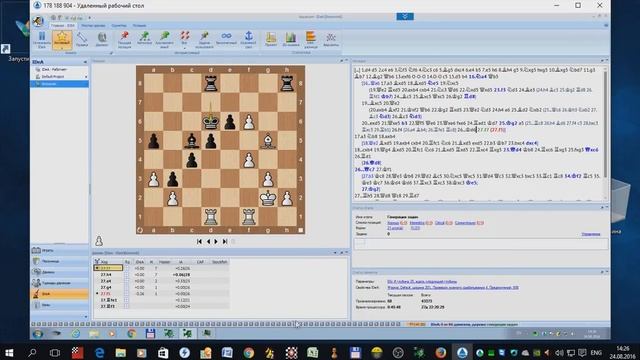Screen dimensions: 640x360
Task: Open the Project statistics chart icon
Action: click(271, 38)
